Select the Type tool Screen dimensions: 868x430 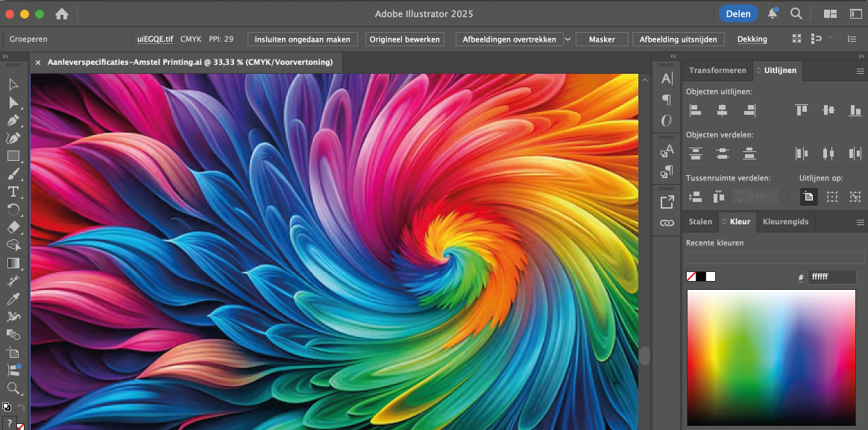pos(14,192)
